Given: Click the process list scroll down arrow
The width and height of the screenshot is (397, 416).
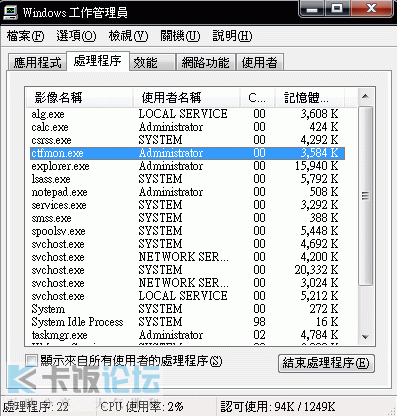Looking at the screenshot, I should click(365, 337).
